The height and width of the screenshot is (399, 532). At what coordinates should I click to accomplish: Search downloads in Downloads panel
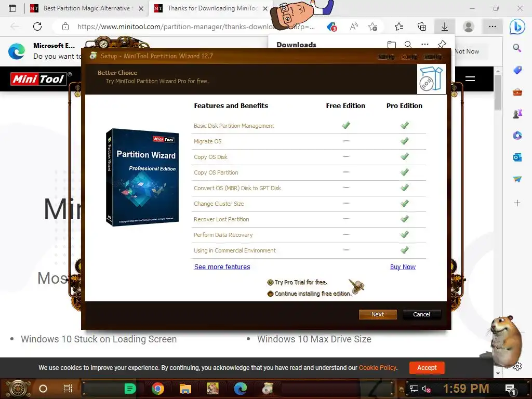tap(408, 45)
